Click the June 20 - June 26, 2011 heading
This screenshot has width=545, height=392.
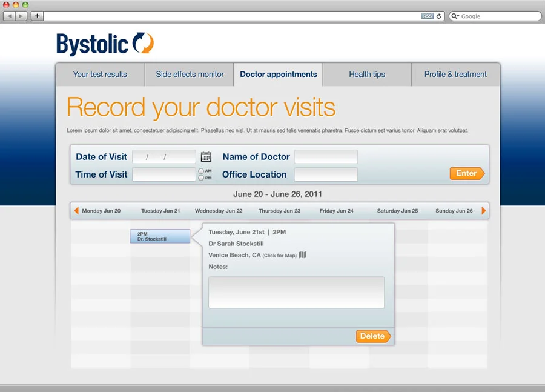pyautogui.click(x=277, y=194)
